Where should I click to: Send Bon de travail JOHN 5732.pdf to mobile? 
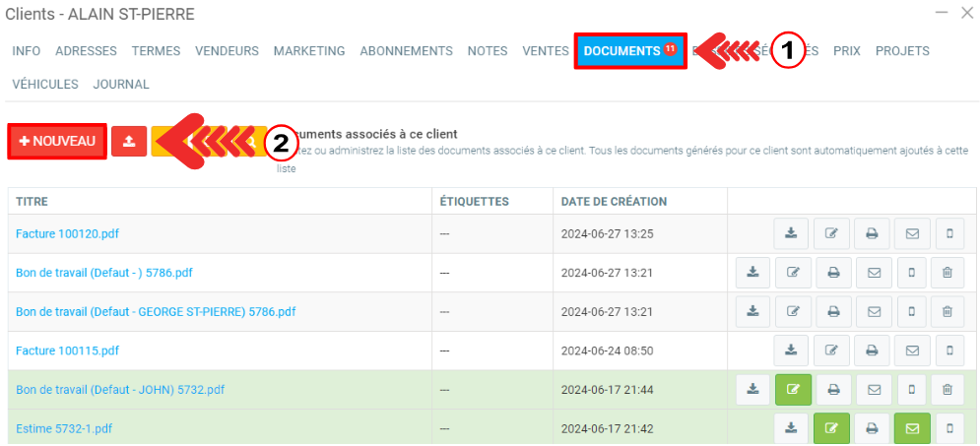[x=911, y=390]
